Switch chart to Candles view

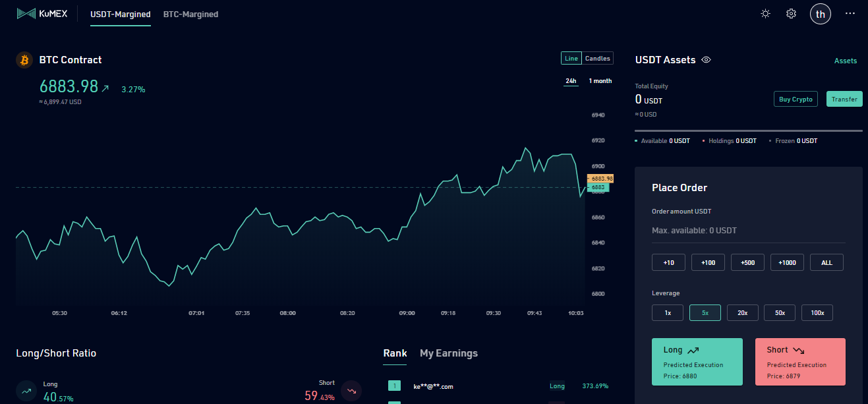pyautogui.click(x=597, y=59)
